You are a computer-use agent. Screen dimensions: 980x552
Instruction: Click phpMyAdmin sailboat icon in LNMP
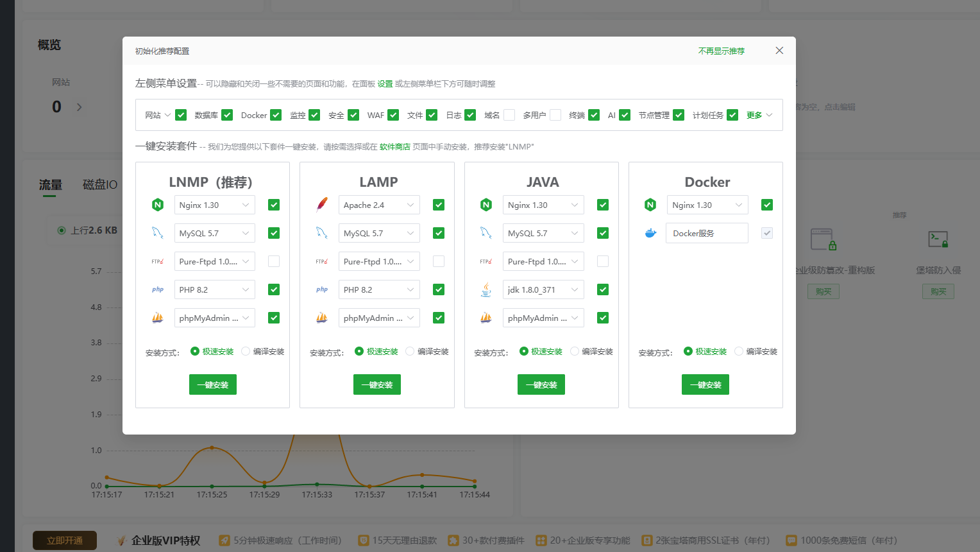point(158,318)
